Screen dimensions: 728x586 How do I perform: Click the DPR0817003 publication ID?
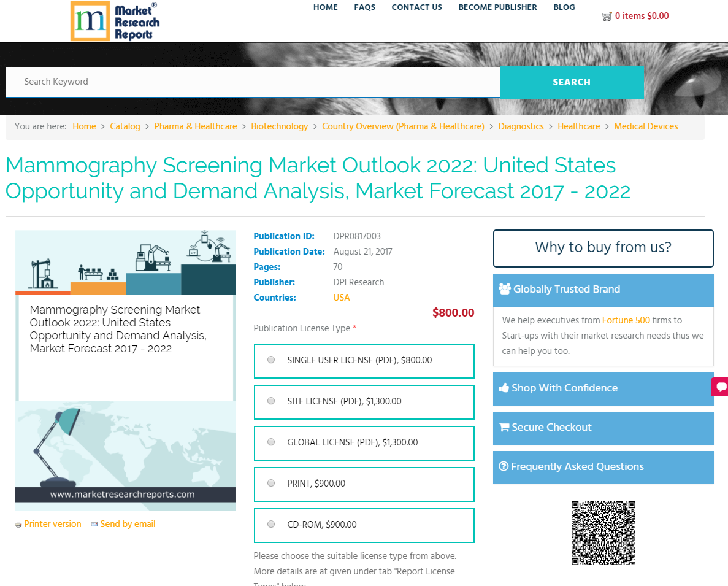pos(357,236)
